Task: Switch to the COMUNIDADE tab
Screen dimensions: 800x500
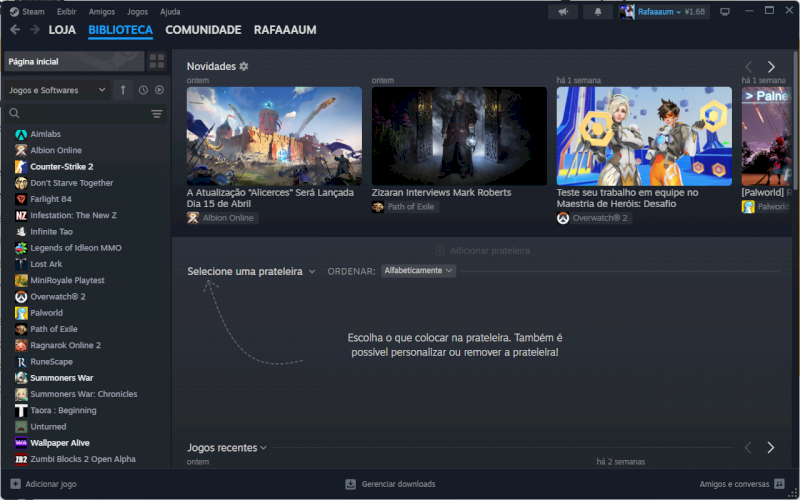Action: point(203,30)
